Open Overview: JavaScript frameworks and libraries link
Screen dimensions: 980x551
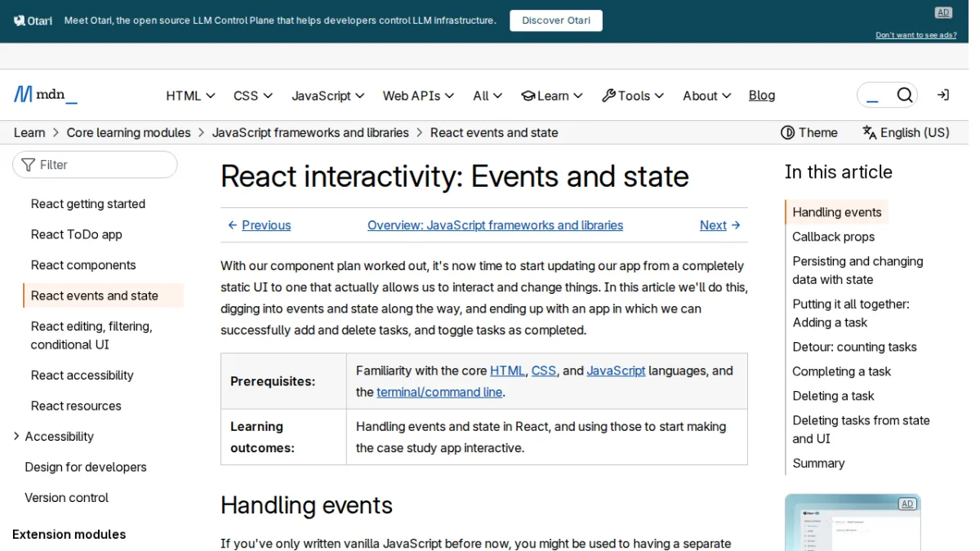(x=495, y=225)
